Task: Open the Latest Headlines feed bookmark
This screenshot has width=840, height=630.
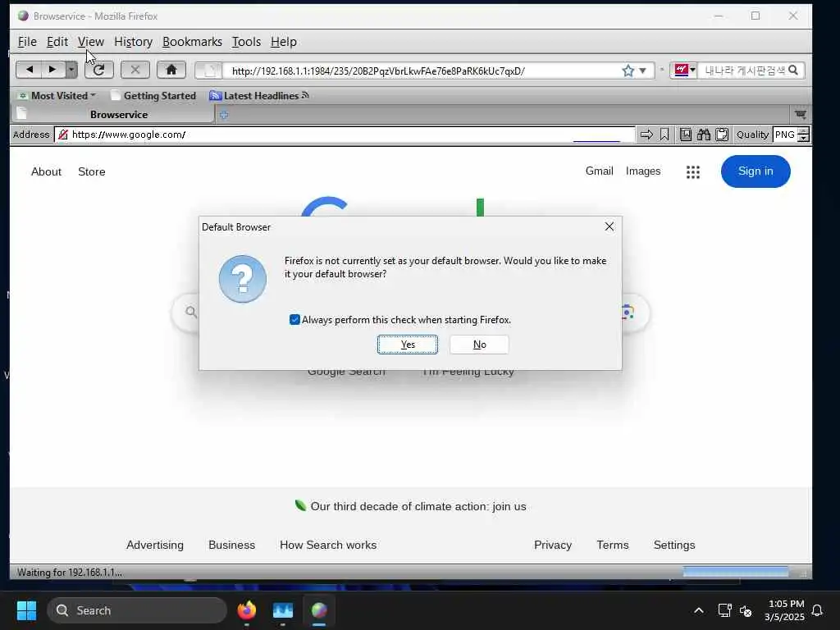Action: tap(259, 95)
